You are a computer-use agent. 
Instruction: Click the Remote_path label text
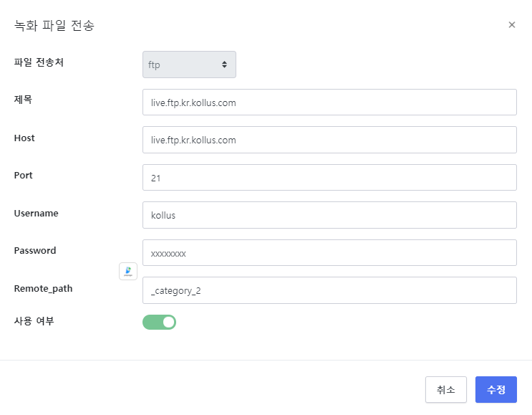(x=43, y=288)
